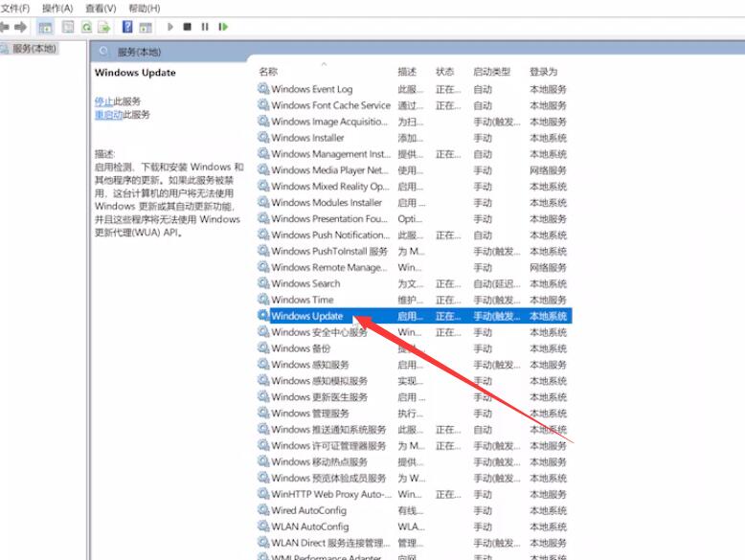The width and height of the screenshot is (745, 560).
Task: Click the Show/Hide Action Pane toolbar icon
Action: (146, 28)
